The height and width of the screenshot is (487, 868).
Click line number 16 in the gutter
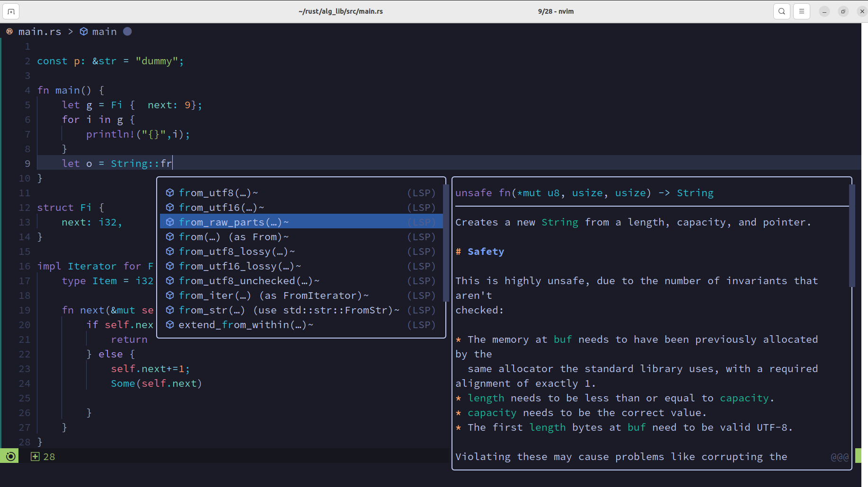[x=25, y=266]
